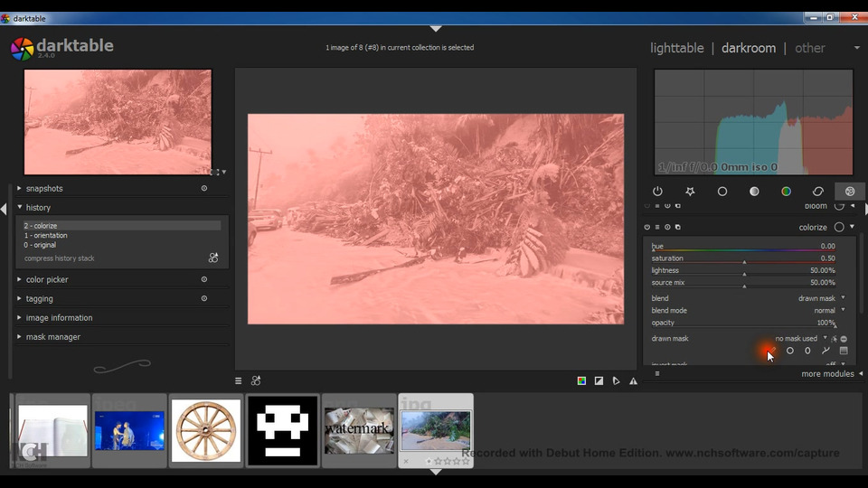Viewport: 868px width, 488px height.
Task: Add a gradient drawn mask shape
Action: [x=844, y=351]
